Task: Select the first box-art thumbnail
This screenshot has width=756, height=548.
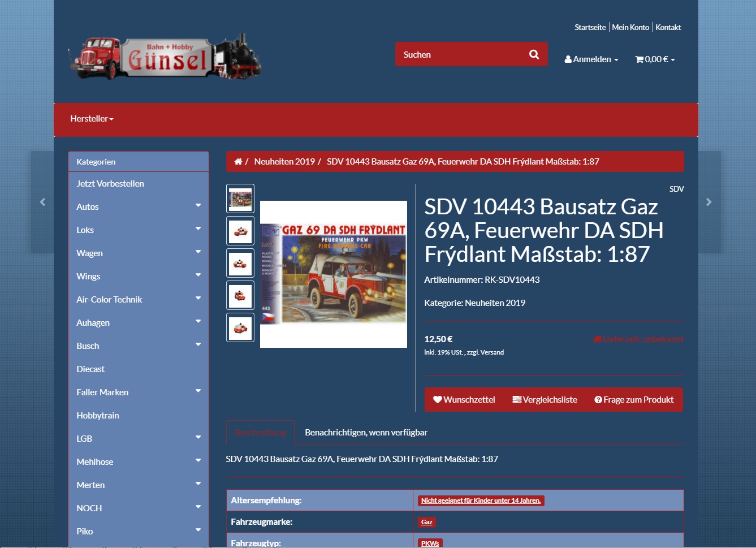Action: (240, 199)
